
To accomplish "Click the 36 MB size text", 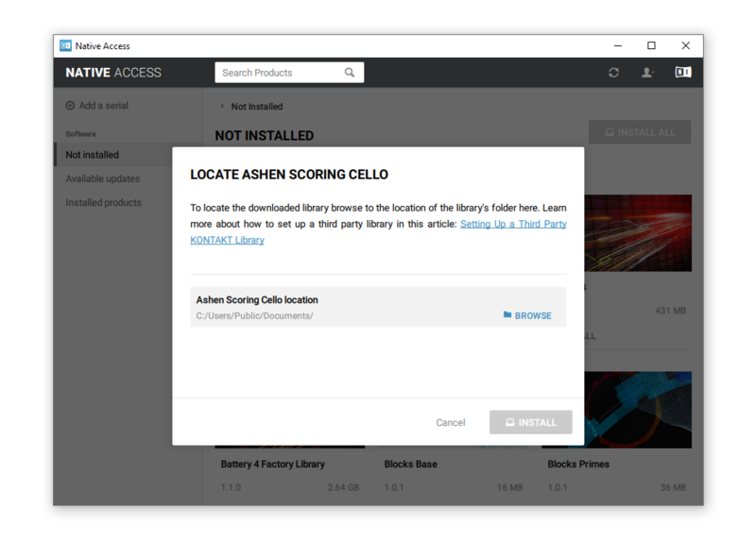I will tap(673, 487).
